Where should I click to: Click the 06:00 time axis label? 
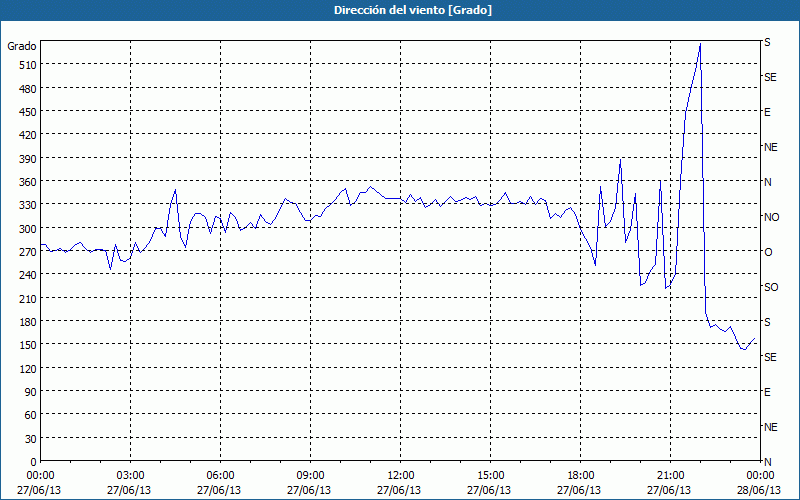pyautogui.click(x=220, y=476)
